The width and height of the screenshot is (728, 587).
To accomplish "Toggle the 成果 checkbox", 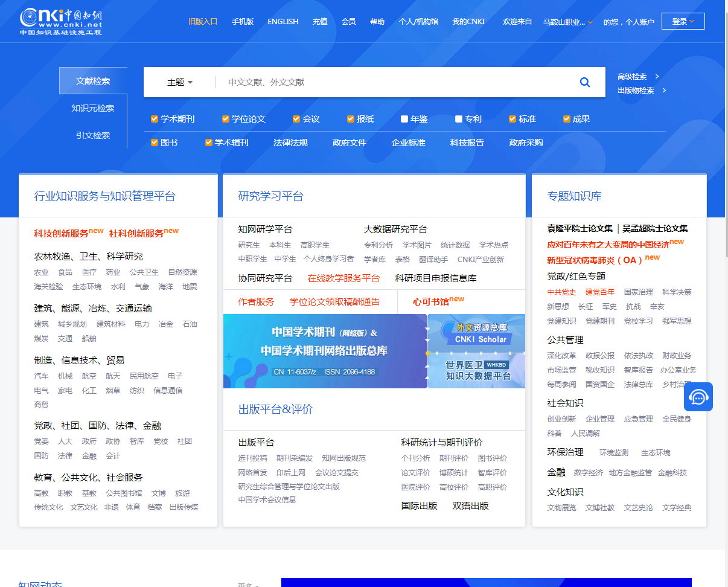I will pos(567,119).
